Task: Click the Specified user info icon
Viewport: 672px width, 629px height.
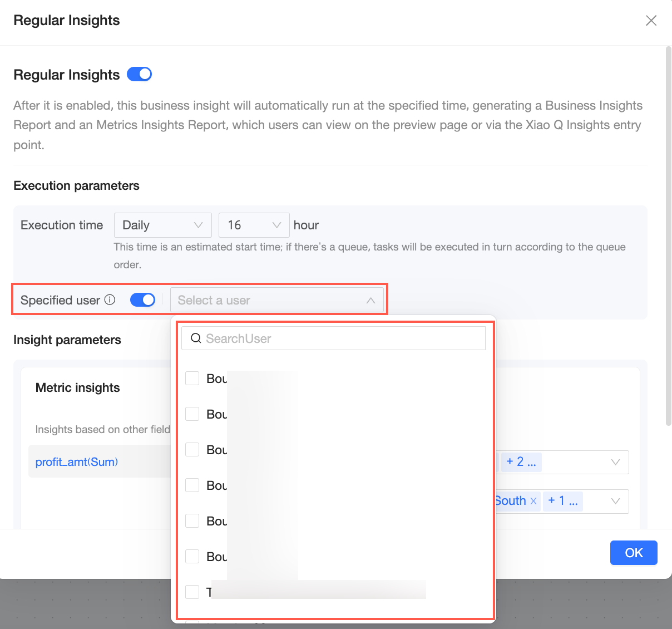Action: pyautogui.click(x=110, y=300)
